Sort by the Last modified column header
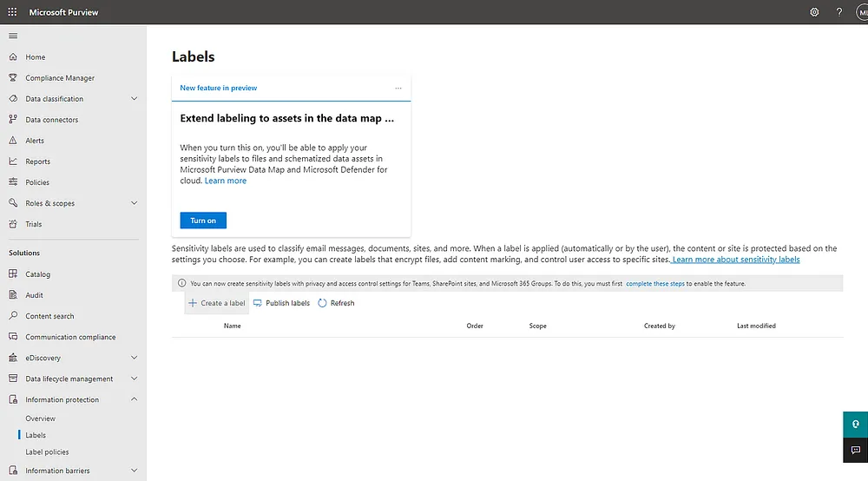The height and width of the screenshot is (481, 868). click(x=756, y=326)
